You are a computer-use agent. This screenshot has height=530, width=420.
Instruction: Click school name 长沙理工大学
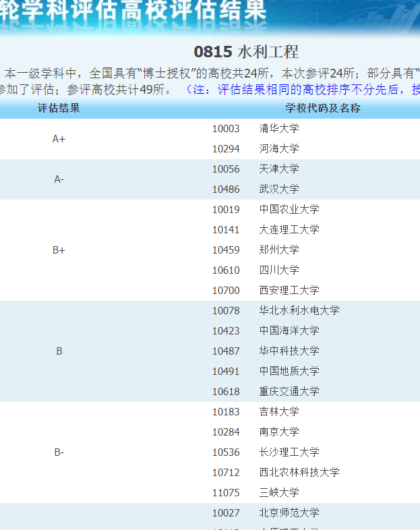(289, 452)
